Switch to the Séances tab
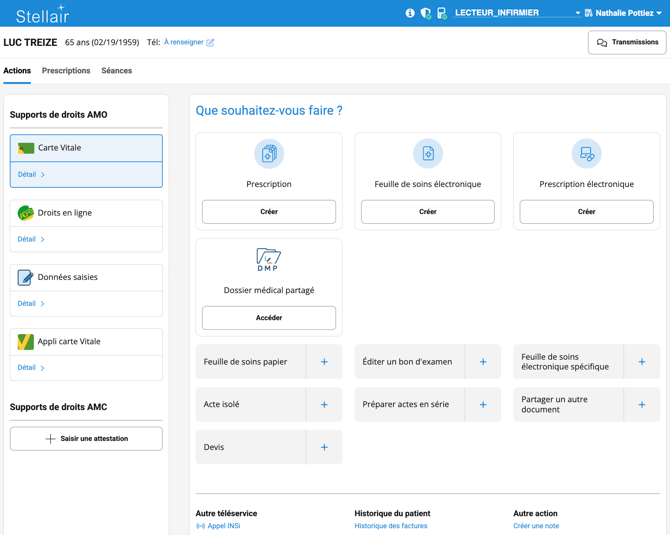Image resolution: width=670 pixels, height=535 pixels. point(116,71)
